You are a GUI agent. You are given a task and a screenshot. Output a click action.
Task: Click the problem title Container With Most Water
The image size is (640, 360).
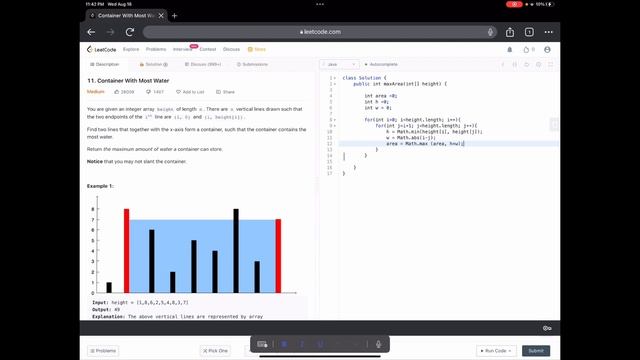(x=128, y=81)
